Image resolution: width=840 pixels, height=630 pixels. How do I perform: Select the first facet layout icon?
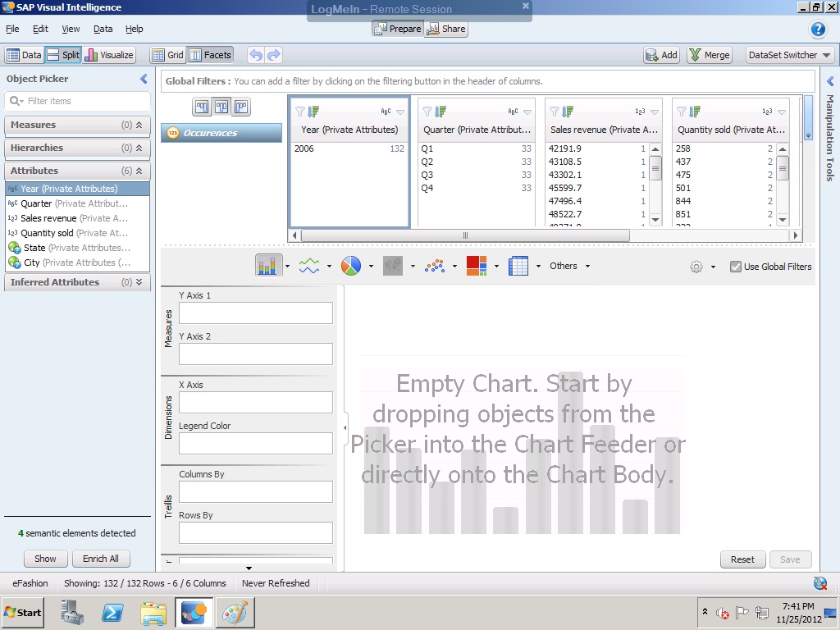(x=202, y=107)
